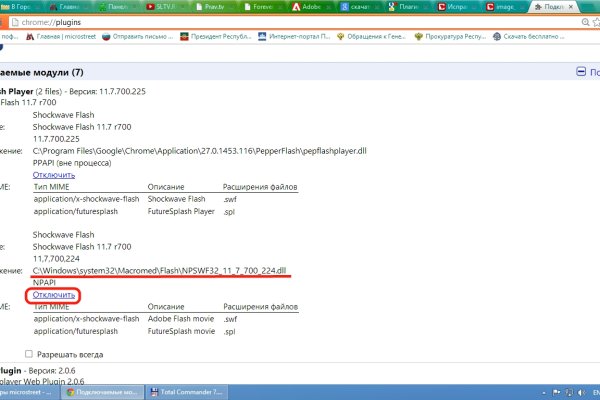This screenshot has height=400, width=600.
Task: Click the bookmark star icon in address bar
Action: (594, 21)
